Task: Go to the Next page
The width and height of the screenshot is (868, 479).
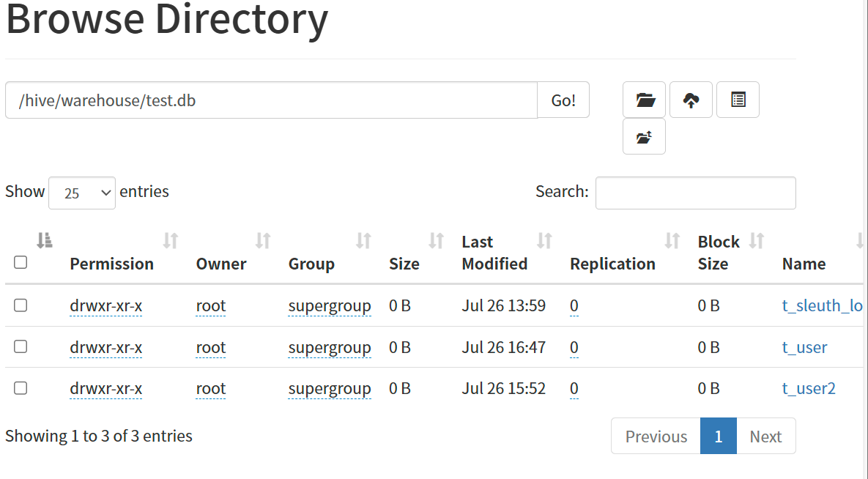Action: tap(766, 437)
